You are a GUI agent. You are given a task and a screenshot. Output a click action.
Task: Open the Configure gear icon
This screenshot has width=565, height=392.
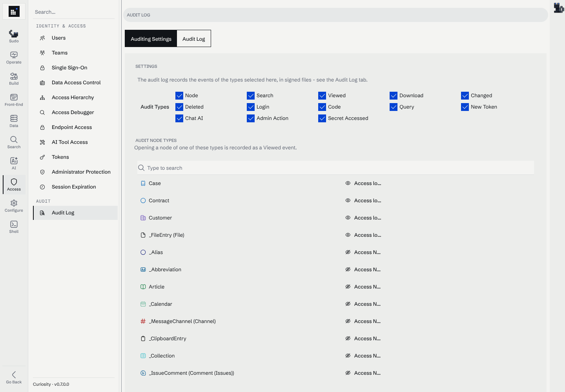(14, 203)
